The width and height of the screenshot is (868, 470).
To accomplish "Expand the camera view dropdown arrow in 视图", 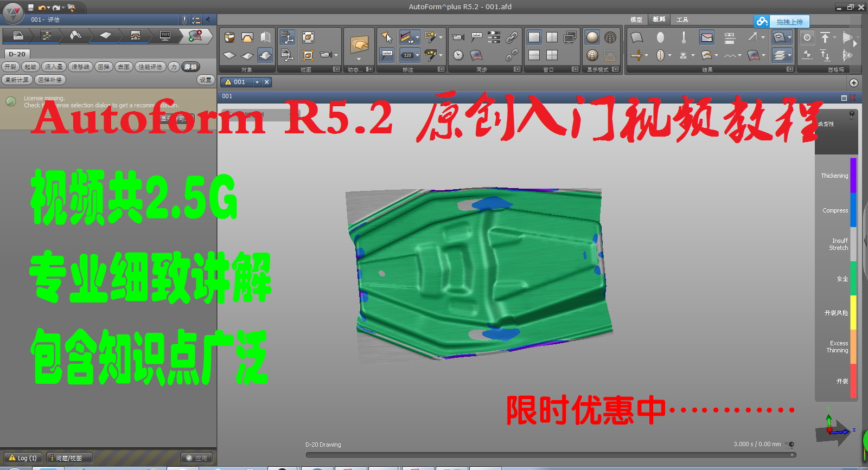I will coord(336,55).
